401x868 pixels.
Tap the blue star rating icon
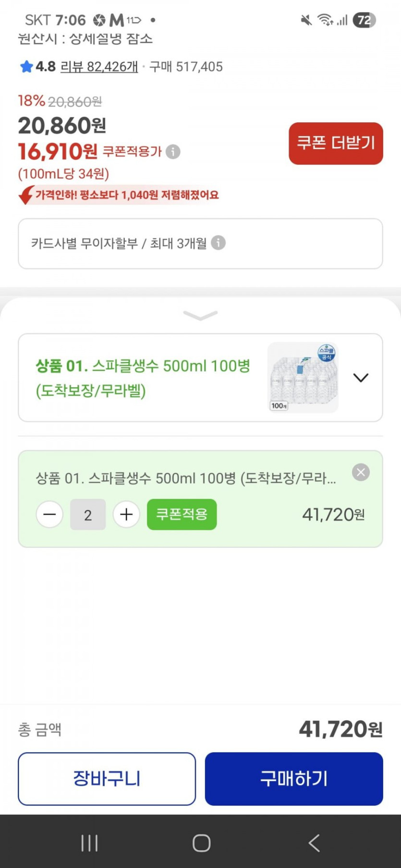pos(26,67)
